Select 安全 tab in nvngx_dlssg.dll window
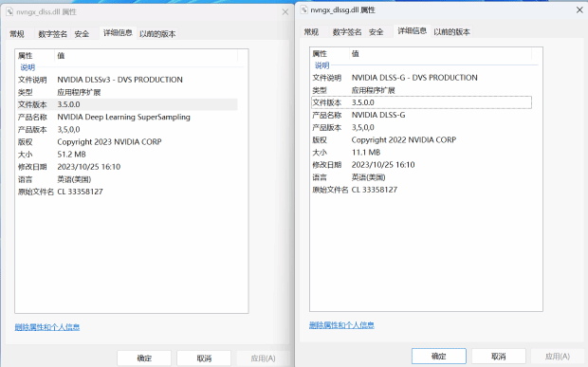 point(377,32)
